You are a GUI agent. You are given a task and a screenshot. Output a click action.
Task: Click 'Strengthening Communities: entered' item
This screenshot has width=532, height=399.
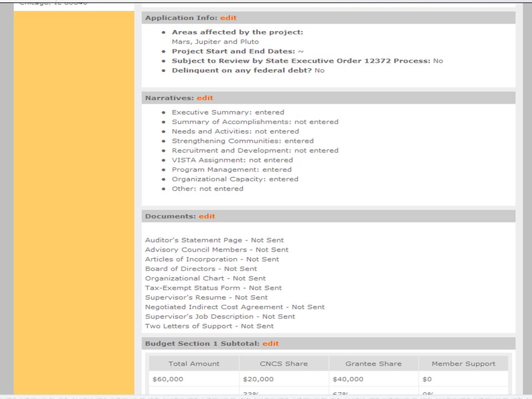click(x=243, y=141)
